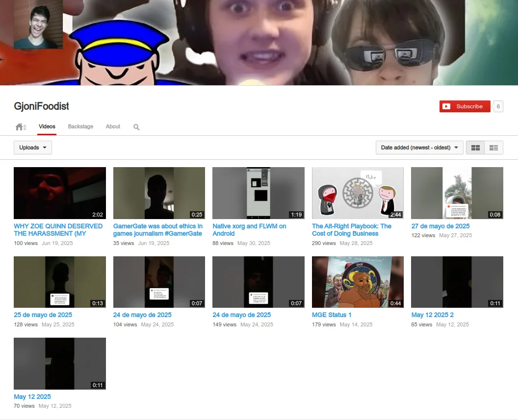Screen dimensions: 518x420
Task: Open '24 de mayo de 2025' title with 149 views
Action: (242, 315)
